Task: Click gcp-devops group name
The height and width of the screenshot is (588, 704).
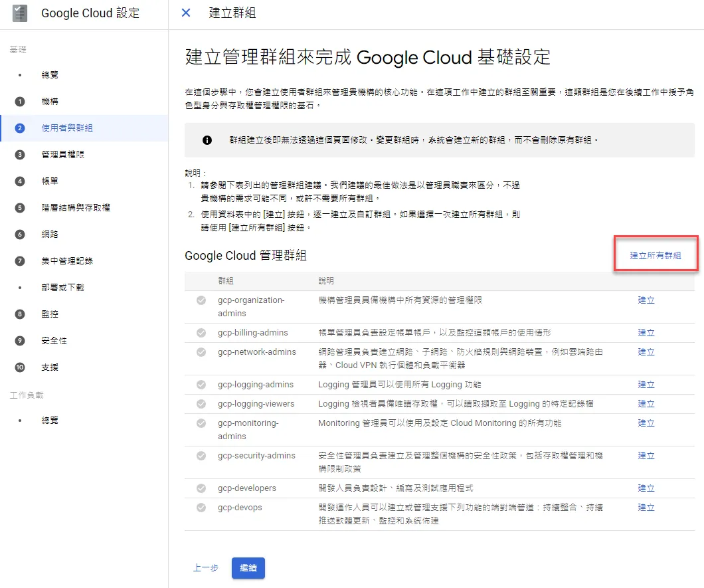Action: [240, 508]
